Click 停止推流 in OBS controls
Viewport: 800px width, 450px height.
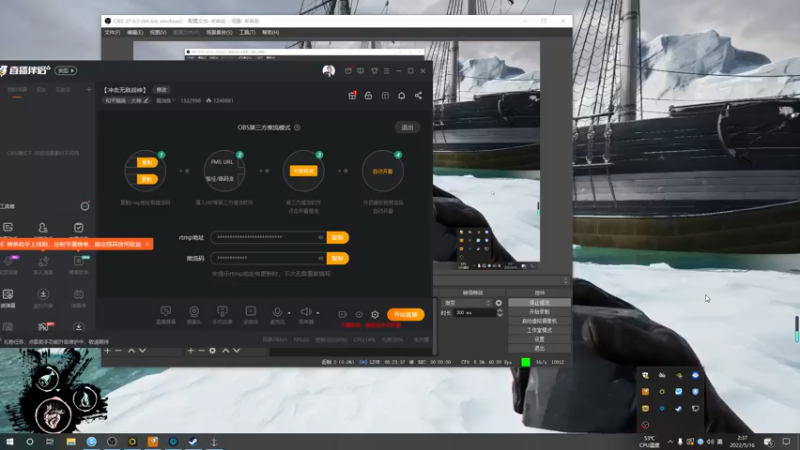[539, 303]
